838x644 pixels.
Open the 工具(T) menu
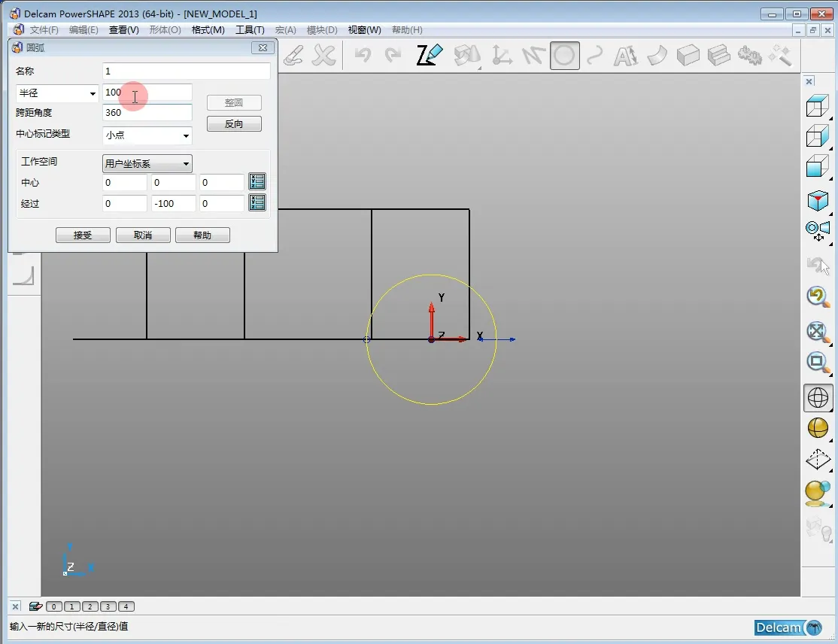(x=250, y=30)
